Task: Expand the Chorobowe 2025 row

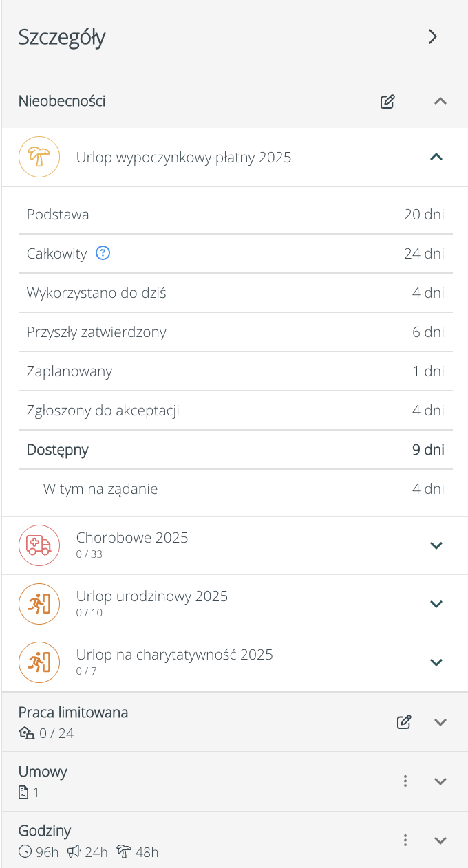Action: point(436,545)
